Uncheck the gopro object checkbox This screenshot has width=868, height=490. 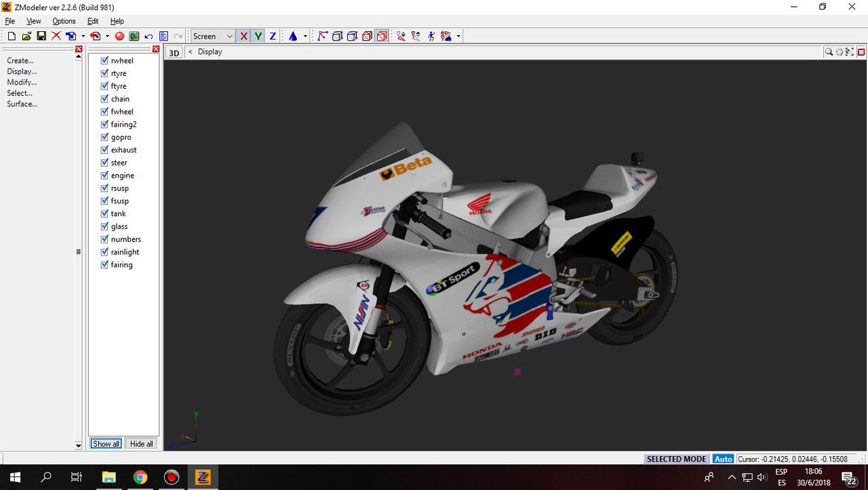pyautogui.click(x=104, y=137)
